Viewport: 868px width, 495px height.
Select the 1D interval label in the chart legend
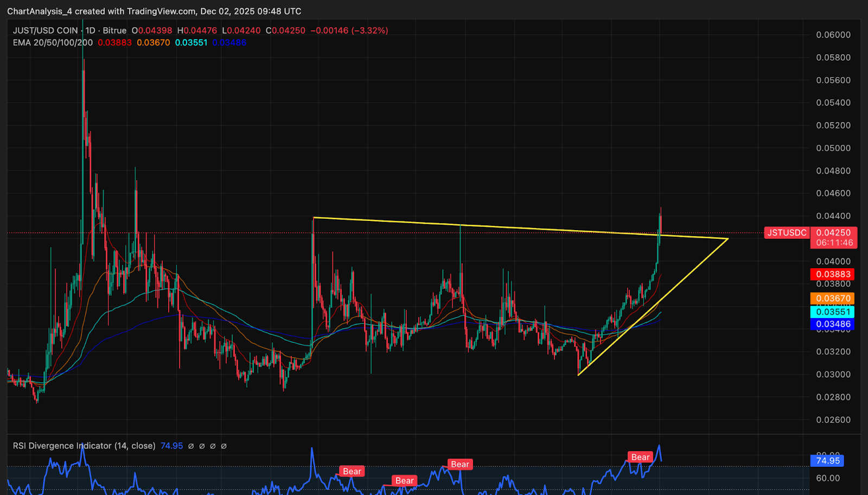click(91, 30)
